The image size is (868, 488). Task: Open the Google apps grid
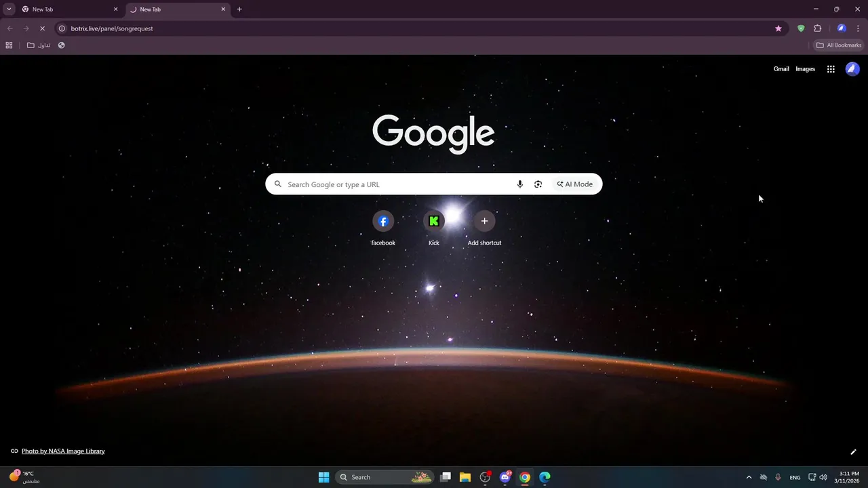pyautogui.click(x=831, y=69)
